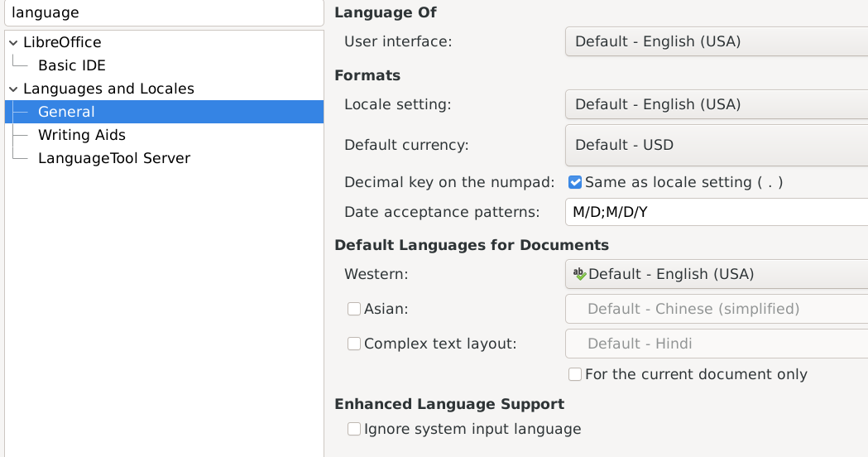This screenshot has height=457, width=868.
Task: Open the Western document language dropdown
Action: pyautogui.click(x=716, y=274)
